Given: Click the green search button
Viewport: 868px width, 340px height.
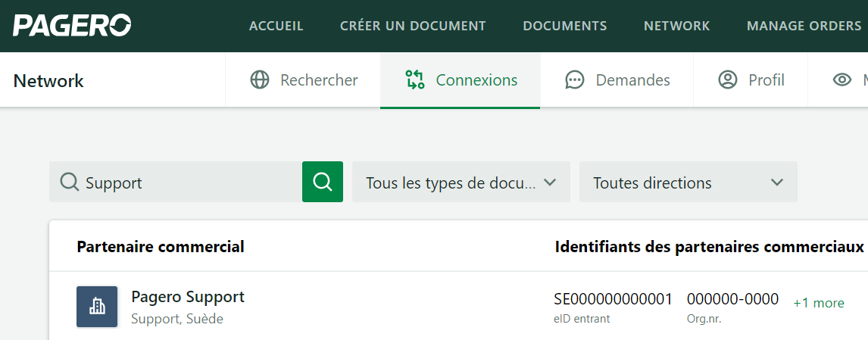Looking at the screenshot, I should click(x=323, y=182).
